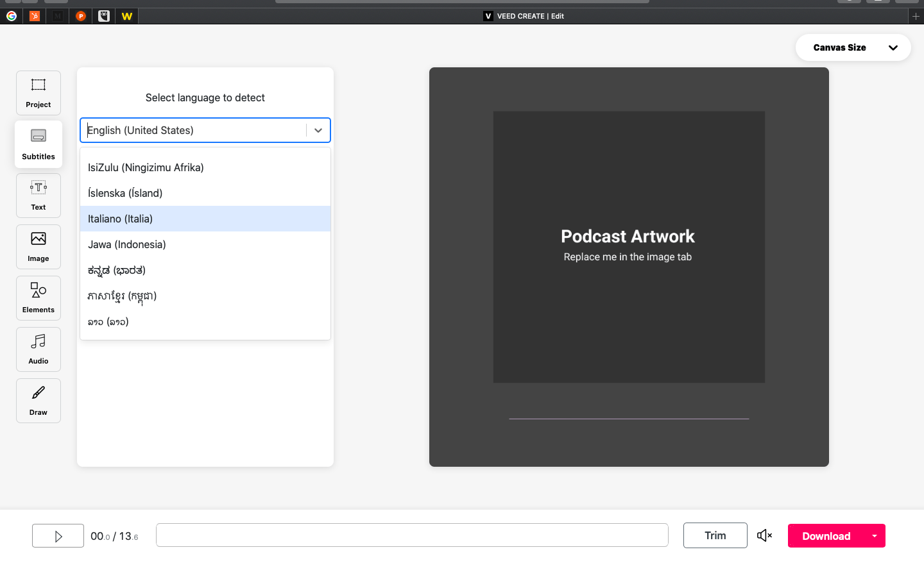The height and width of the screenshot is (561, 924).
Task: Open the Audio tool panel
Action: (38, 349)
